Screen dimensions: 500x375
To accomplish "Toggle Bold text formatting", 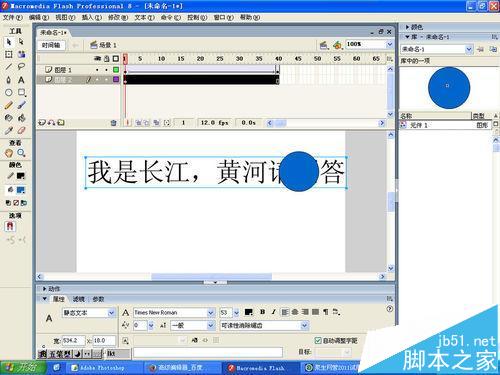I will pyautogui.click(x=262, y=312).
